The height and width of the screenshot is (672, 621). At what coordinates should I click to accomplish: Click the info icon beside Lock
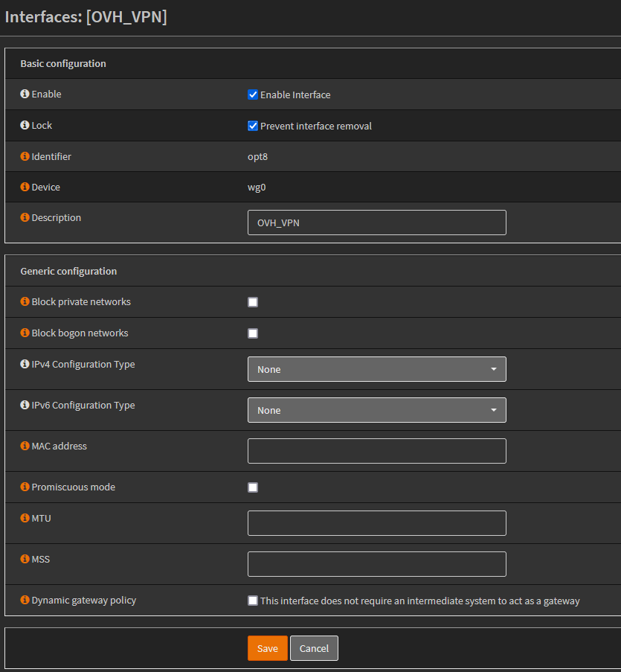tap(25, 126)
